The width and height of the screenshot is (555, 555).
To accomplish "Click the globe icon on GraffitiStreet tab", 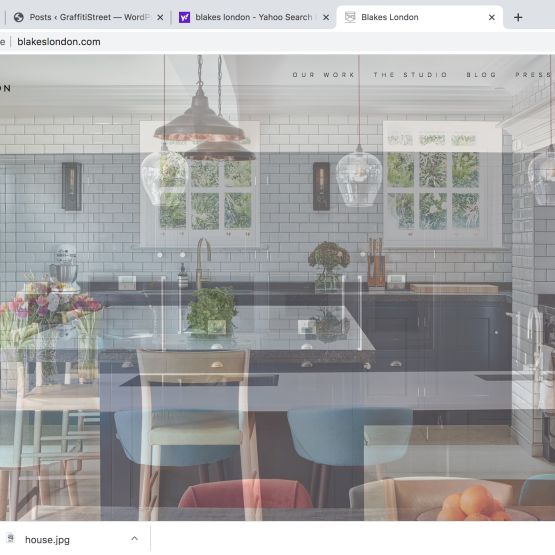I will tap(18, 17).
